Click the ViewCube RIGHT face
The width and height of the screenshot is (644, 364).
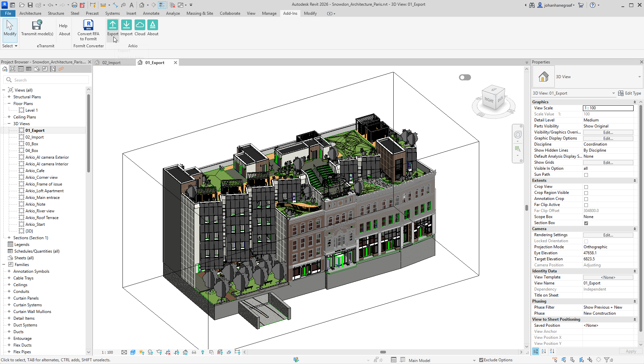pyautogui.click(x=489, y=100)
